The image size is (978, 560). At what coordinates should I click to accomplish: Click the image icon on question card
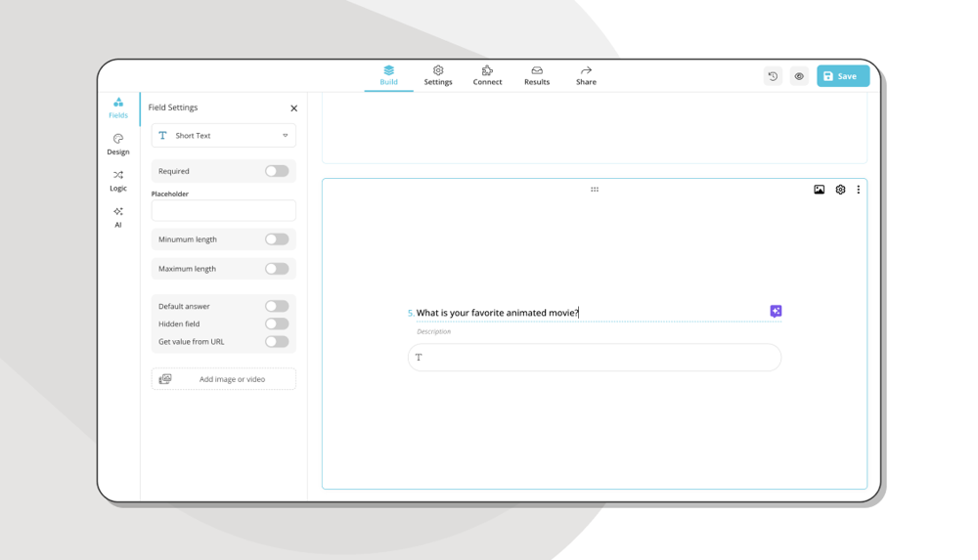[820, 190]
